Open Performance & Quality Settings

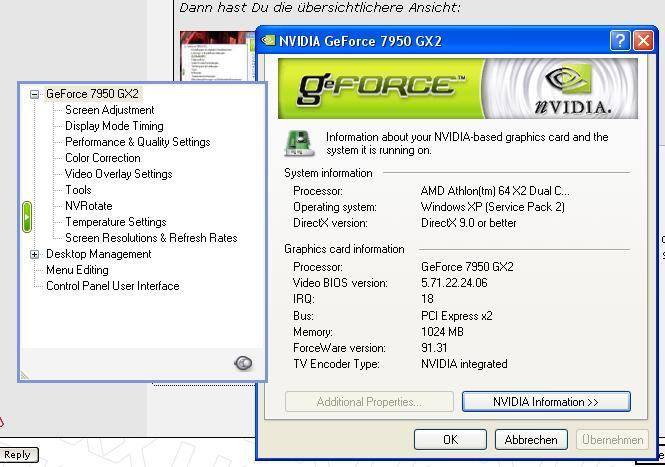(x=137, y=142)
